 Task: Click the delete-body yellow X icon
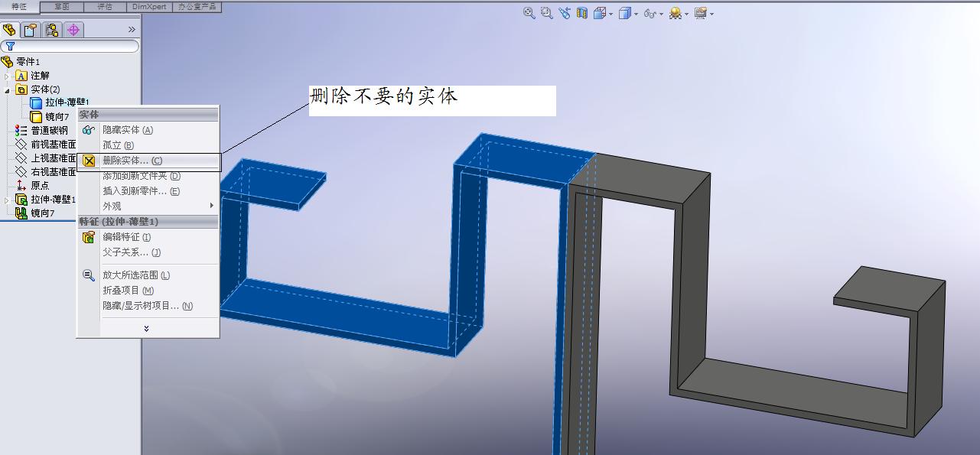89,161
